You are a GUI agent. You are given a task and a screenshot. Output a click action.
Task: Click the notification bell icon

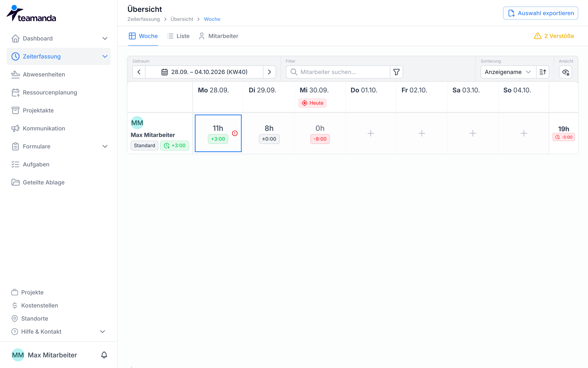click(104, 355)
